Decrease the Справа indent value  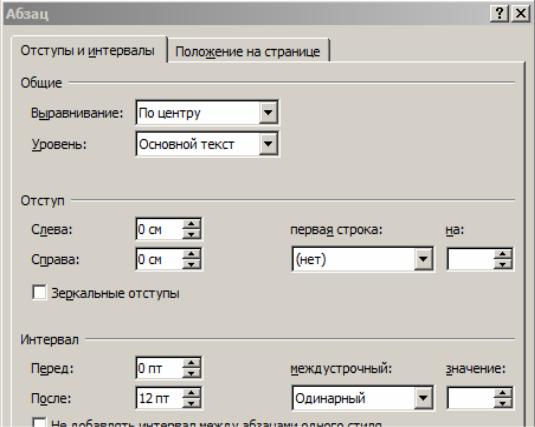tap(191, 265)
